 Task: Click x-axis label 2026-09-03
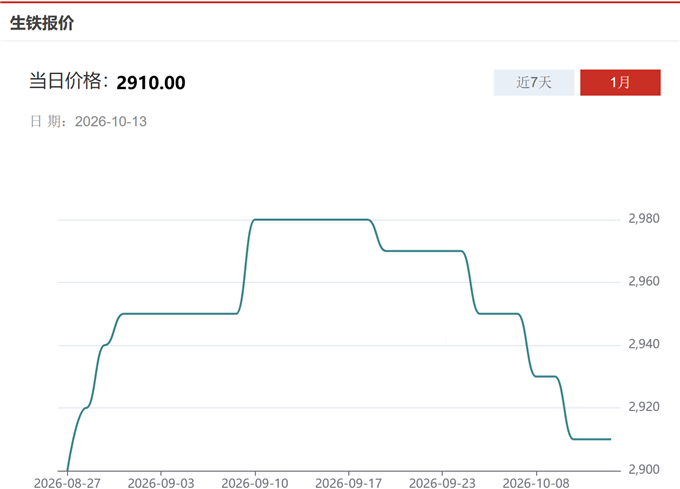(161, 483)
